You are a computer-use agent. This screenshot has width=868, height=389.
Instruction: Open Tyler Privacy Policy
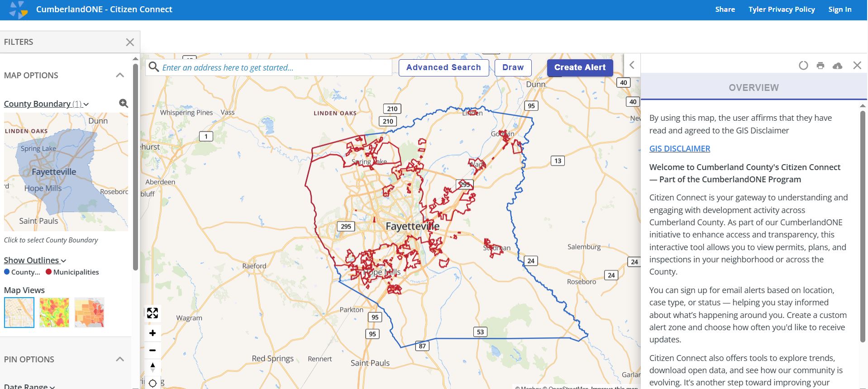click(x=782, y=9)
